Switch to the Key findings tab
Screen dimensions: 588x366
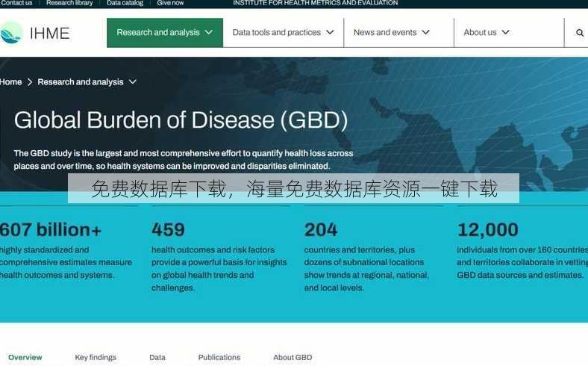point(96,357)
